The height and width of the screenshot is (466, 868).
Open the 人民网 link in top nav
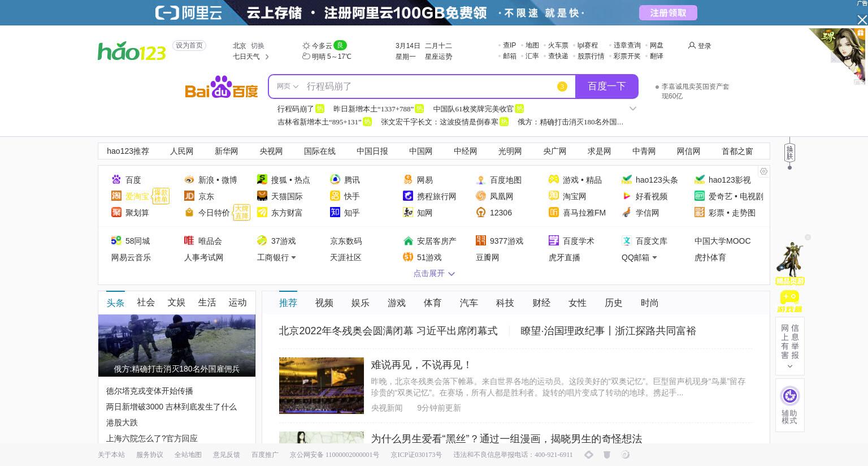pyautogui.click(x=182, y=151)
